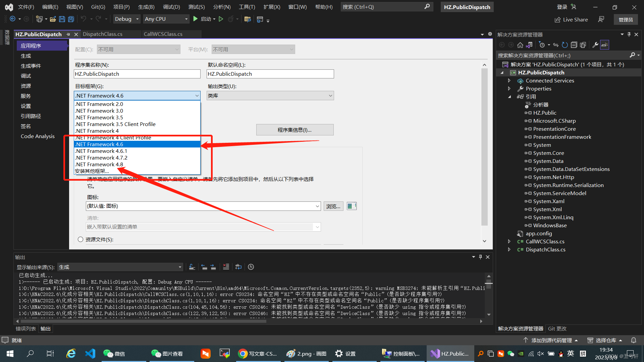Click the 默认命名空间 input field
The image size is (644, 362).
[270, 74]
